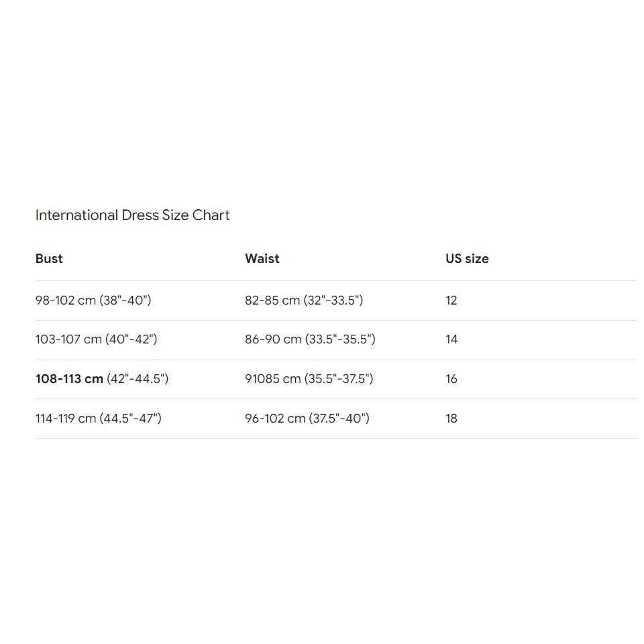Select the 98-102 cm bust cell
Screen dimensions: 644x644
tap(93, 301)
